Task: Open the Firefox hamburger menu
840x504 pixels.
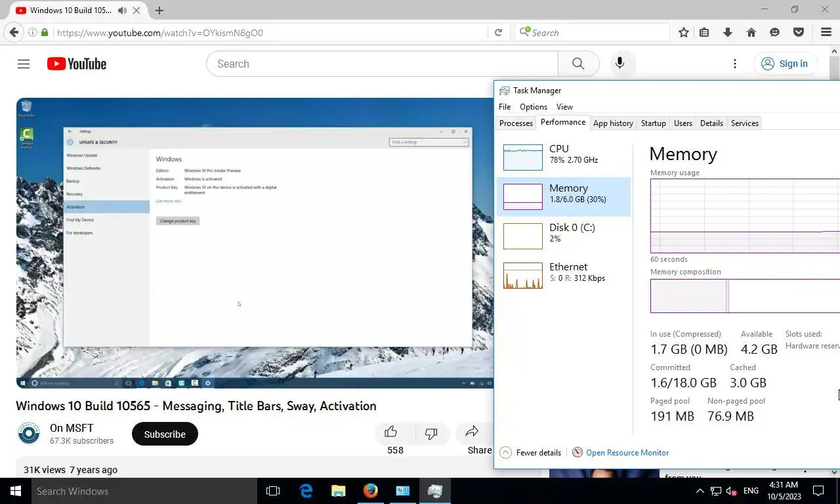Action: coord(826,33)
